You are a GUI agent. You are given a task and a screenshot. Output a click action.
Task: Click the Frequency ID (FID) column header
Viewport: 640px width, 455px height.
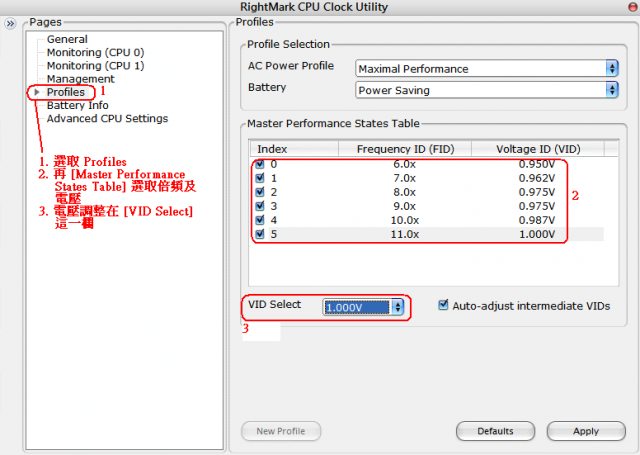click(x=405, y=149)
